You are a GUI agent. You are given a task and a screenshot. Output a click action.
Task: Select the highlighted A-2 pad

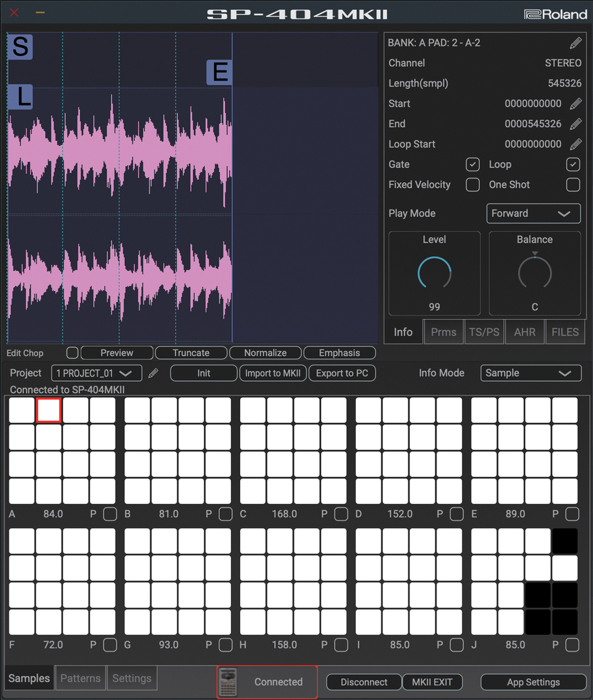tap(48, 410)
